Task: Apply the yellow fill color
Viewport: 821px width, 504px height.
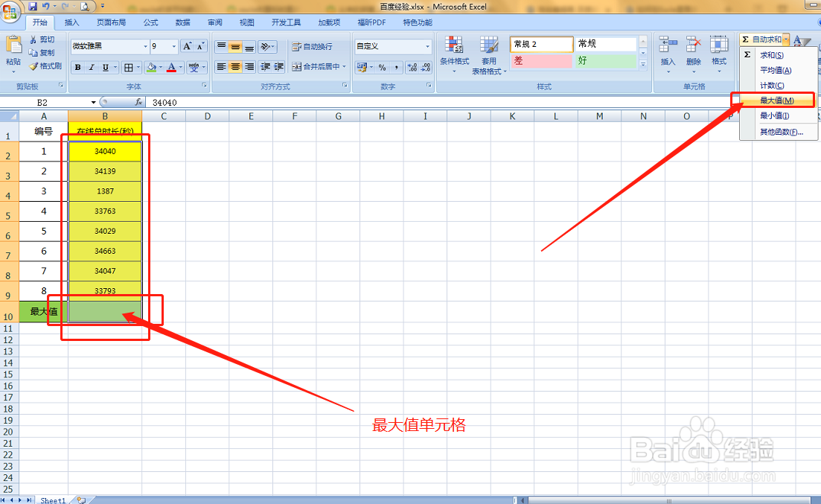Action: tap(151, 67)
